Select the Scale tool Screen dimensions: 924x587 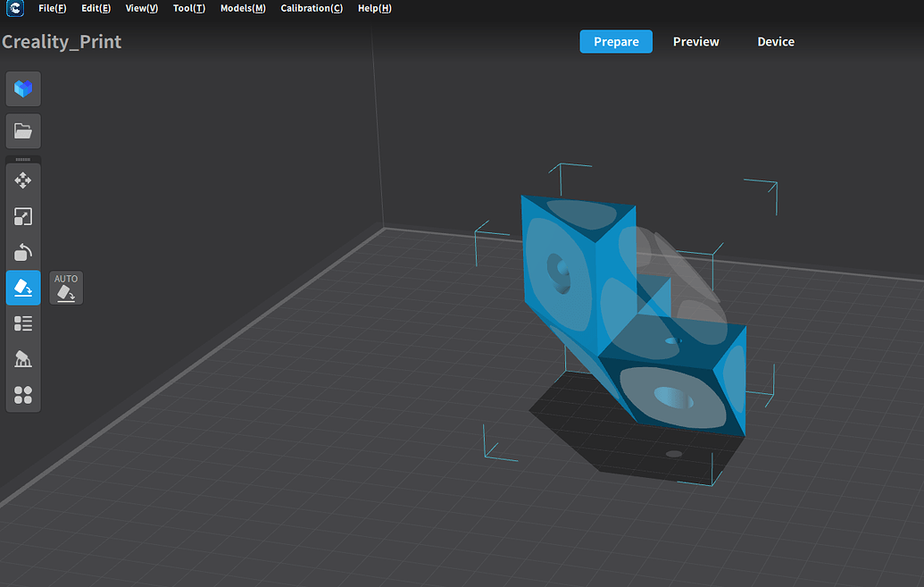23,216
